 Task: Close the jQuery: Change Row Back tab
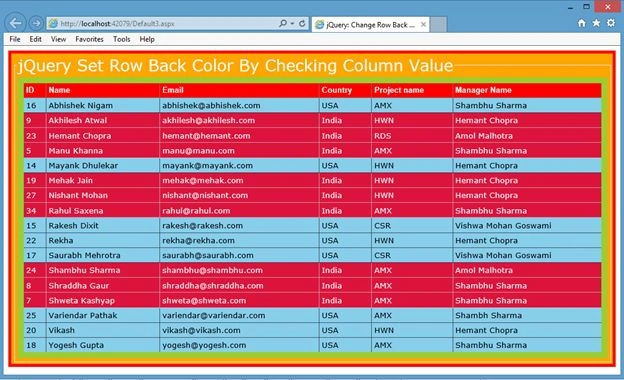(423, 25)
